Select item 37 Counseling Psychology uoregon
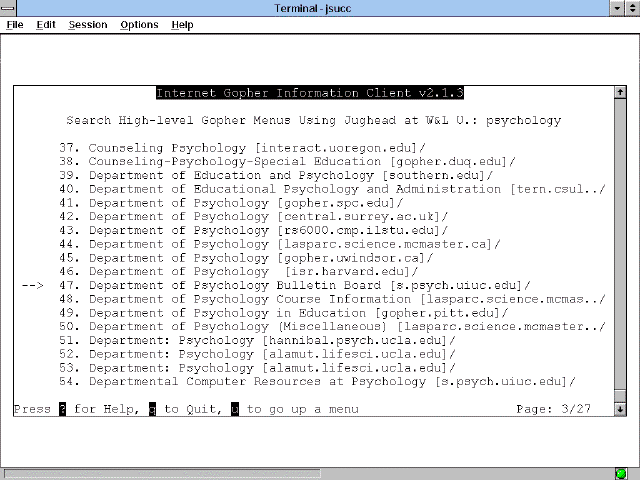The height and width of the screenshot is (480, 640). (242, 148)
